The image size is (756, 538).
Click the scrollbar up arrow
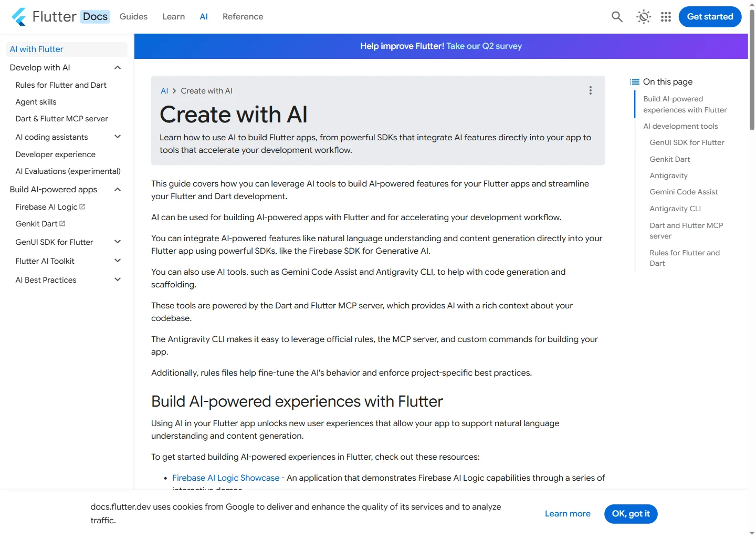click(752, 4)
